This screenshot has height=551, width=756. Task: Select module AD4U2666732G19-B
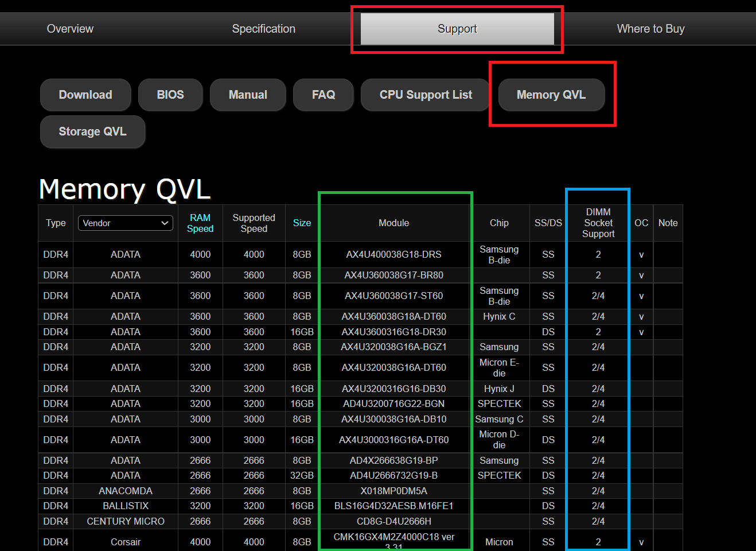tap(393, 475)
